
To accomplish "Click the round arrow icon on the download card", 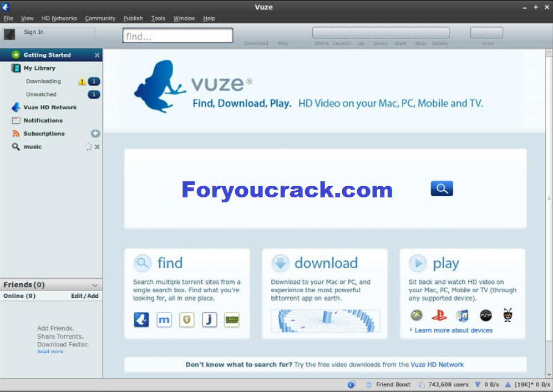I will pos(280,263).
